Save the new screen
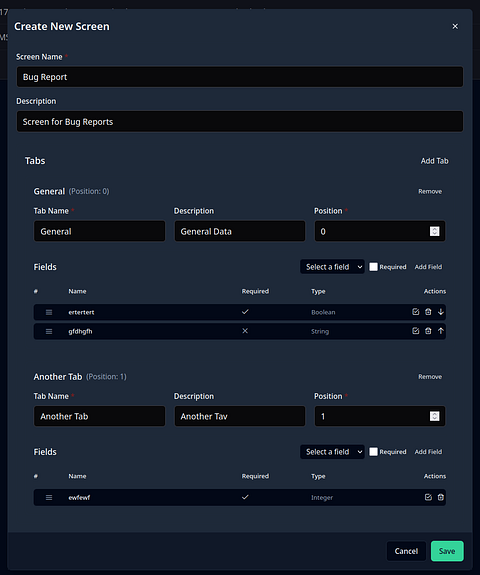This screenshot has height=575, width=480. pos(447,551)
